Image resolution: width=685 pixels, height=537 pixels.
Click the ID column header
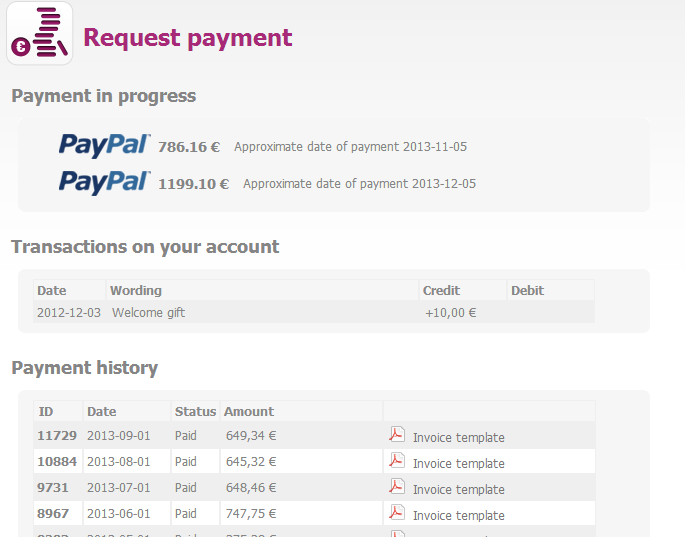pos(46,411)
